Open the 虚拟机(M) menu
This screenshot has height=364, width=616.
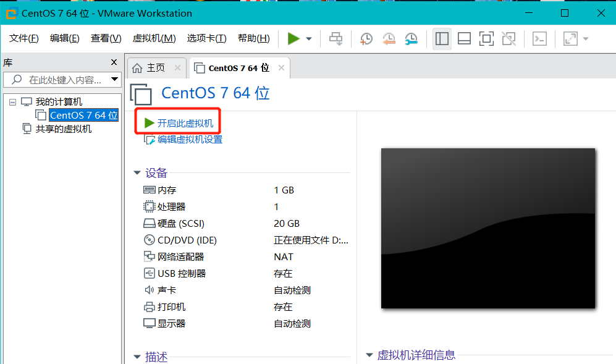coord(154,37)
